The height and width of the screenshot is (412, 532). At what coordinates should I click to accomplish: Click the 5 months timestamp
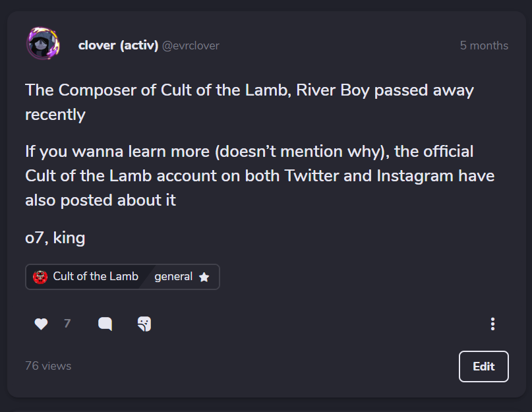click(x=484, y=45)
